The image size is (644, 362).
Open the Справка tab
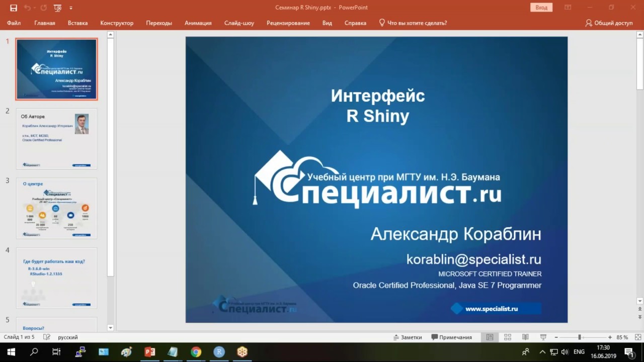click(355, 23)
